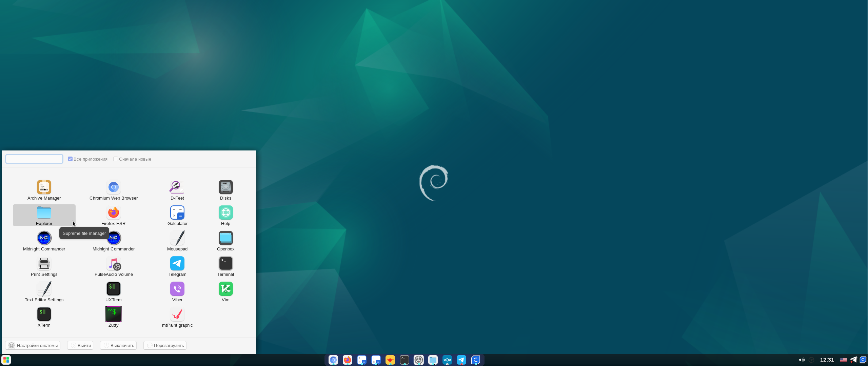Open Telegram from the application grid
The image size is (868, 366).
tap(177, 264)
